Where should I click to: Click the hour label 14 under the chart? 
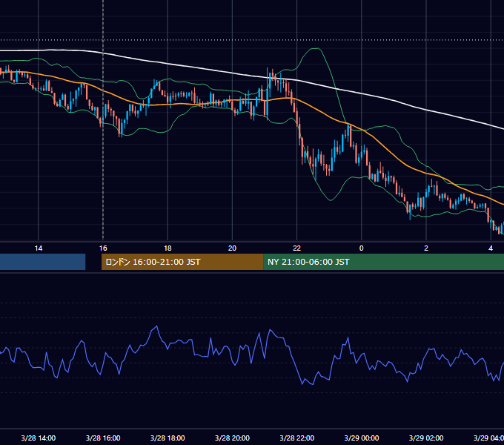point(39,248)
